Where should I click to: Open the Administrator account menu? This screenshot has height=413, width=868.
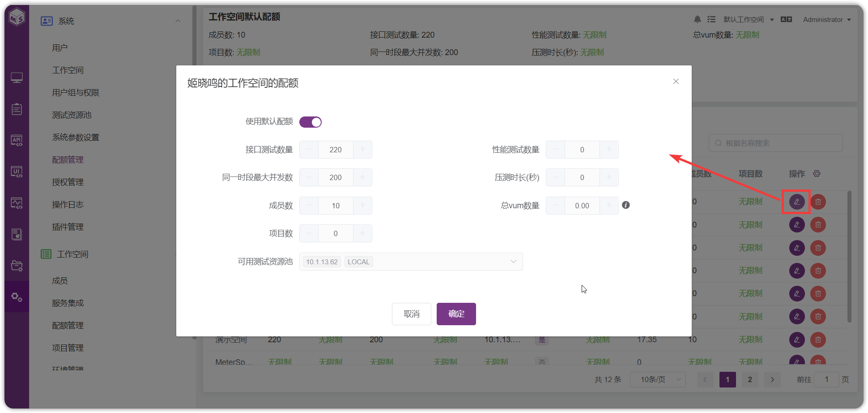[827, 20]
